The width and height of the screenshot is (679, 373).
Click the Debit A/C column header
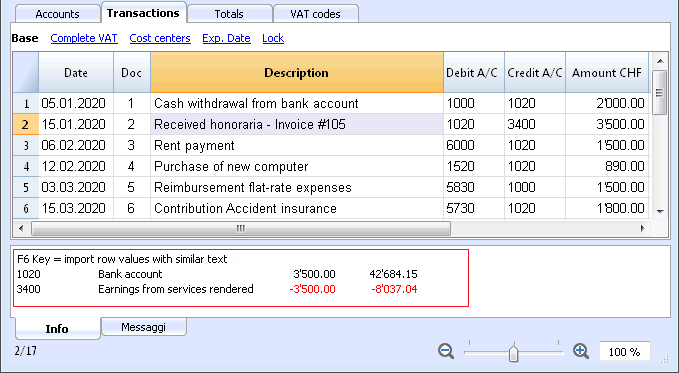tap(474, 72)
